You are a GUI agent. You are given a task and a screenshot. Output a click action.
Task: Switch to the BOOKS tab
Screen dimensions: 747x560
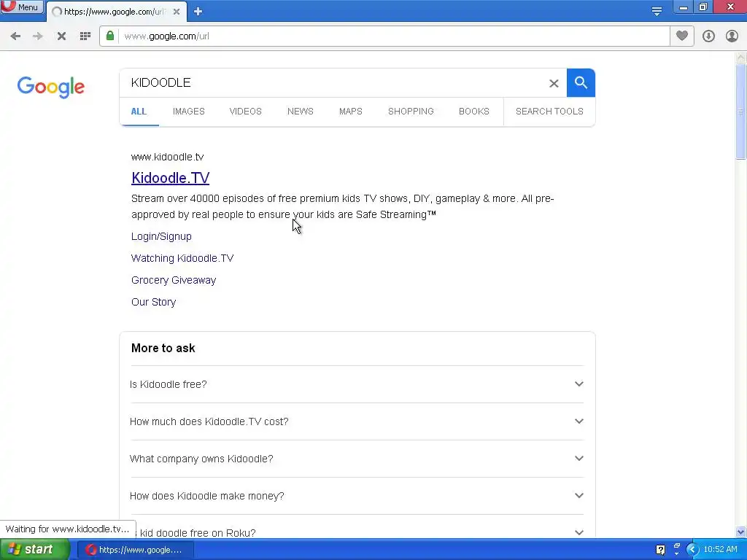[x=474, y=112]
